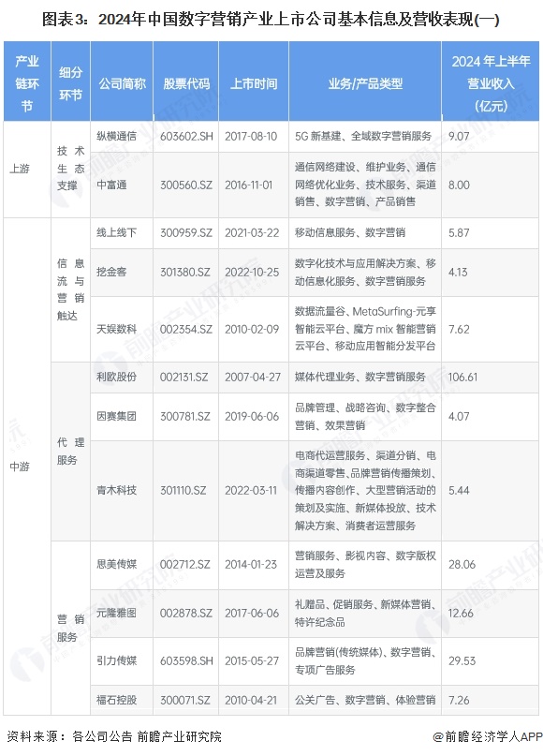This screenshot has width=543, height=756.
Task: Select the '信息流与营销触达' sub-segment cell
Action: 70,289
